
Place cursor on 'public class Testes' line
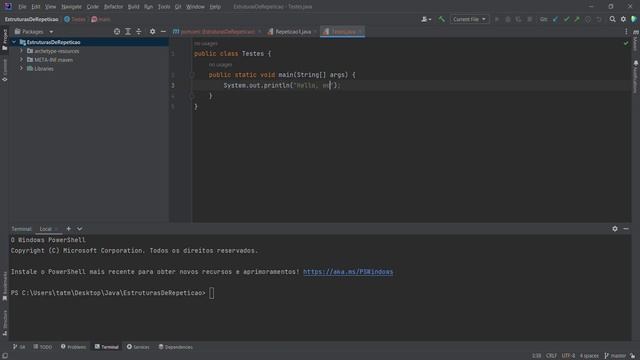tap(233, 54)
